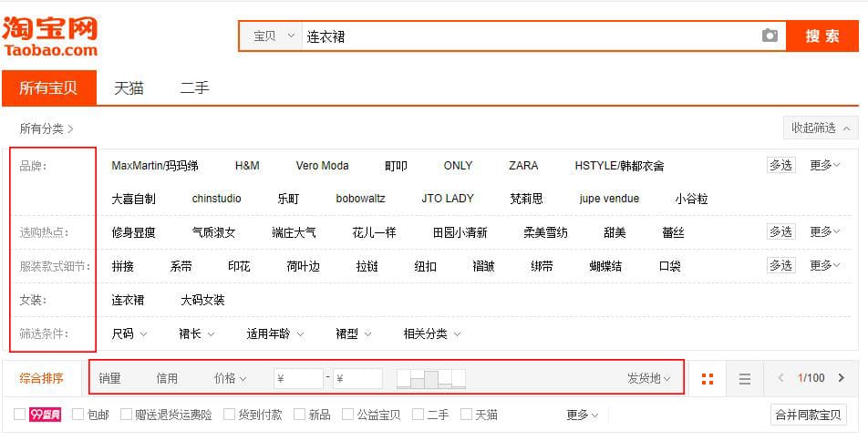This screenshot has height=441, width=868.
Task: Click the maximum price input field
Action: tap(357, 379)
